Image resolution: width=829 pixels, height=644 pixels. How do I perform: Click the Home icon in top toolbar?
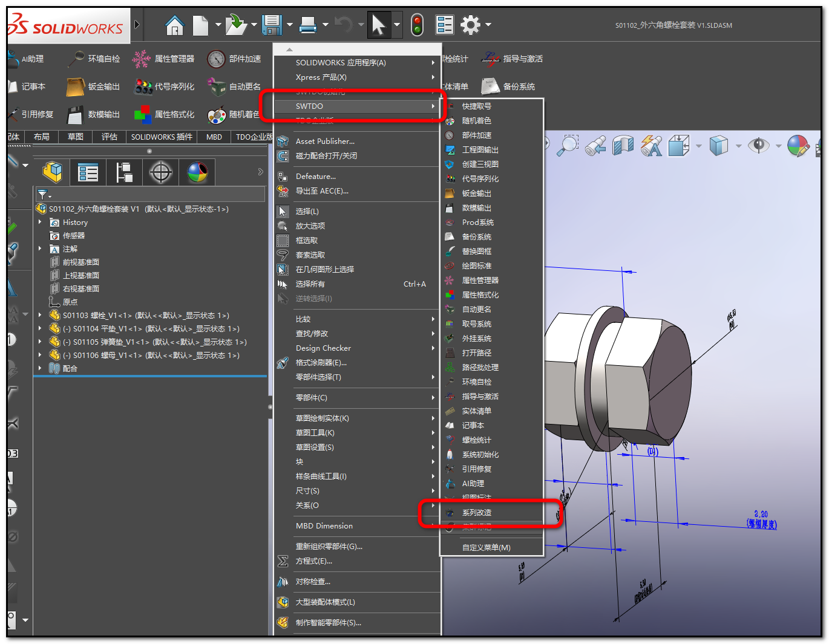[x=174, y=25]
